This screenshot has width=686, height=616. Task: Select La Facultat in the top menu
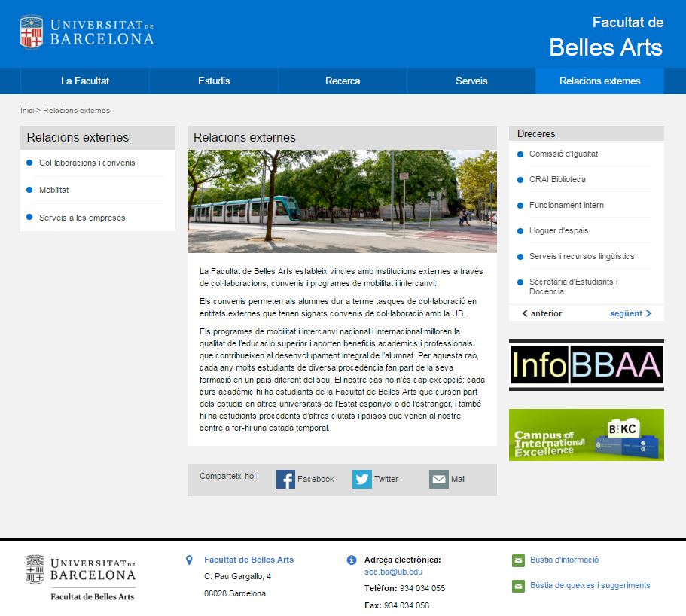tap(85, 81)
